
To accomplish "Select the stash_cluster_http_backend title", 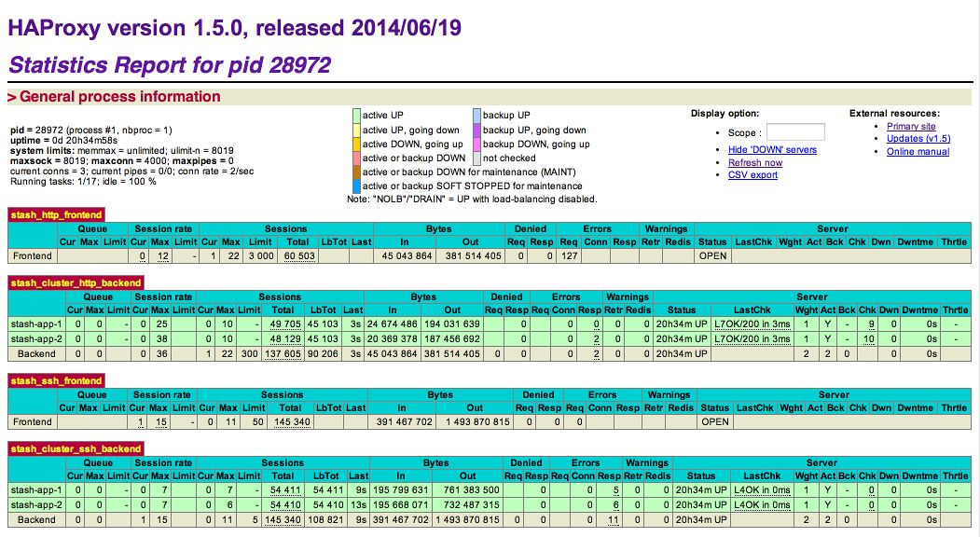I will tap(76, 283).
